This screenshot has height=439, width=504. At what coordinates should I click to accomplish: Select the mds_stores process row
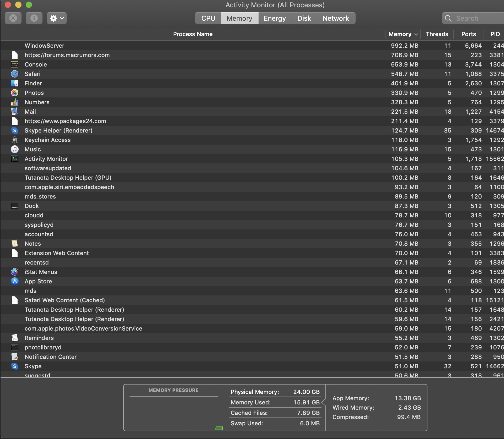[x=252, y=196]
